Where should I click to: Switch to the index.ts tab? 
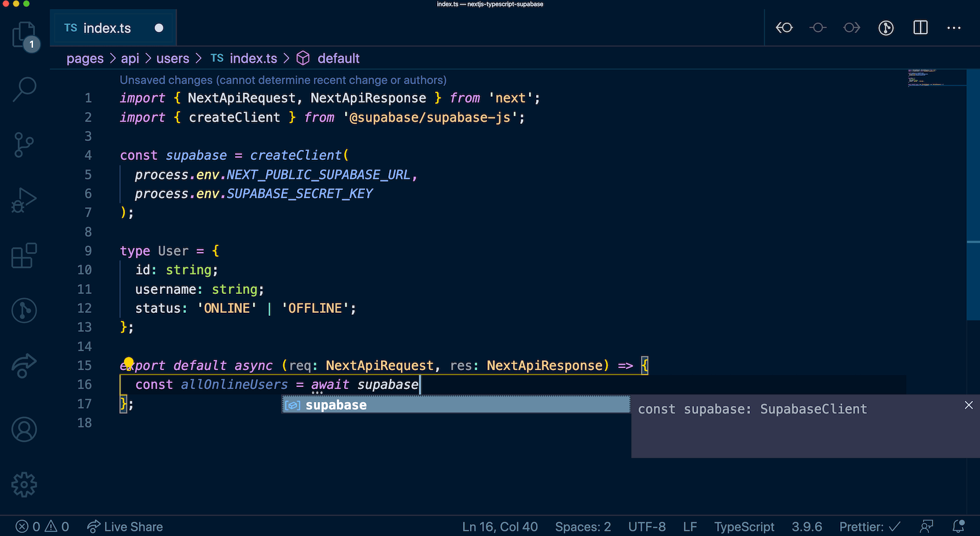[x=107, y=28]
